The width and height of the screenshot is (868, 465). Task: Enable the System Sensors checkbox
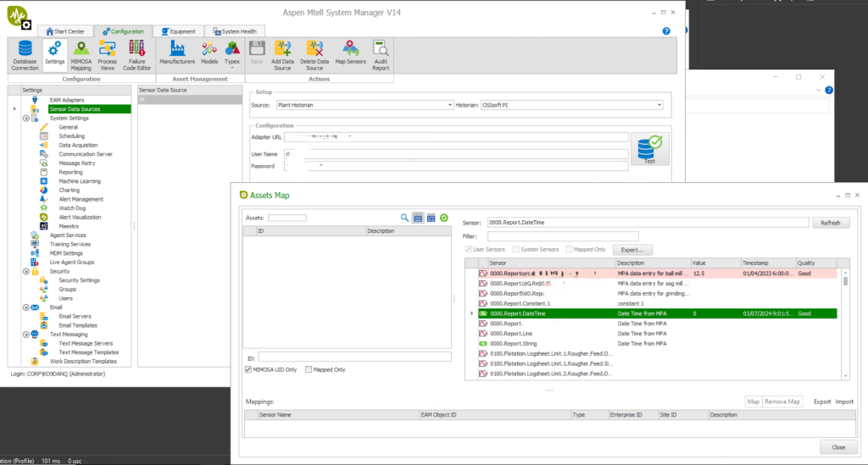pyautogui.click(x=515, y=249)
